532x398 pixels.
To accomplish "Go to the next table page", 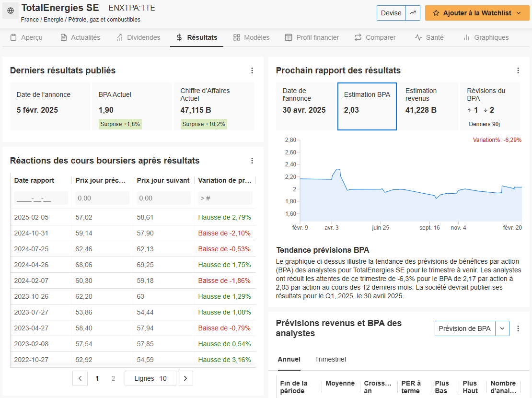I will (x=185, y=378).
